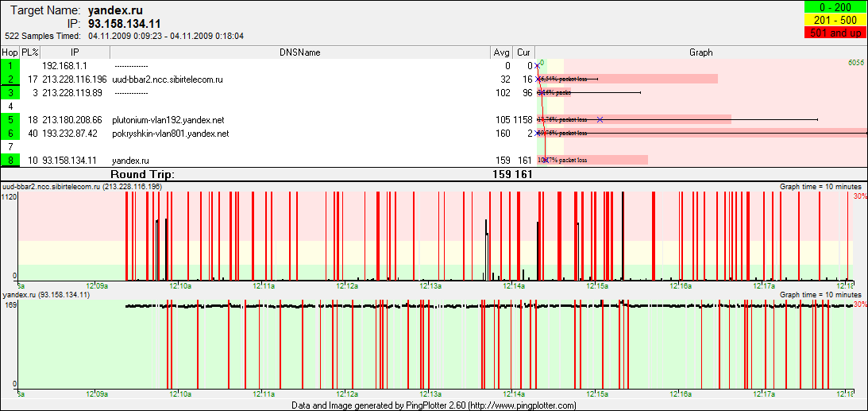The image size is (868, 411).
Task: Click the Cur column header
Action: tap(524, 52)
